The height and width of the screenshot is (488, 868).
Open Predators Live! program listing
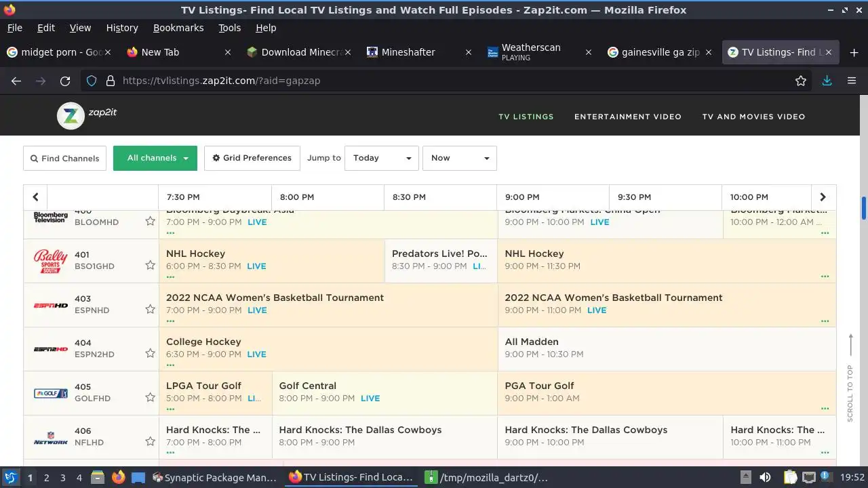tap(441, 260)
